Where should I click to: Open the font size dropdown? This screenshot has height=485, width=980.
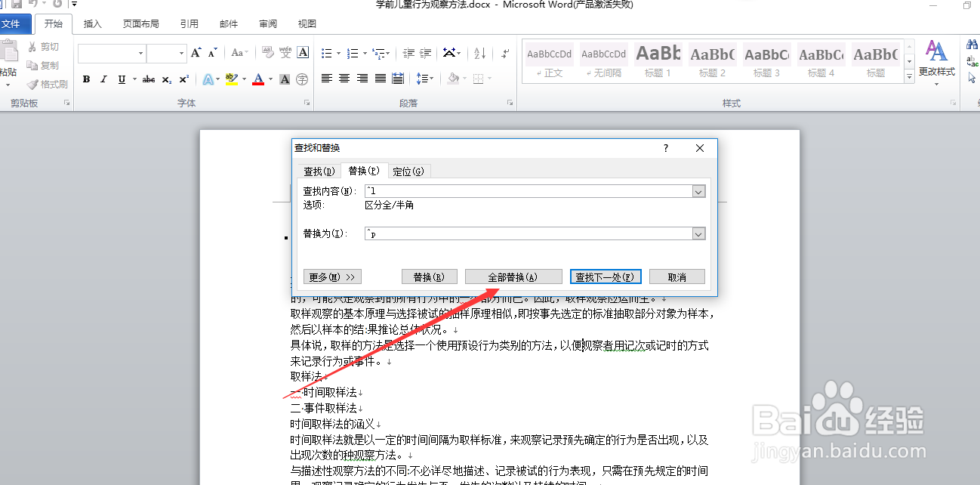[181, 53]
